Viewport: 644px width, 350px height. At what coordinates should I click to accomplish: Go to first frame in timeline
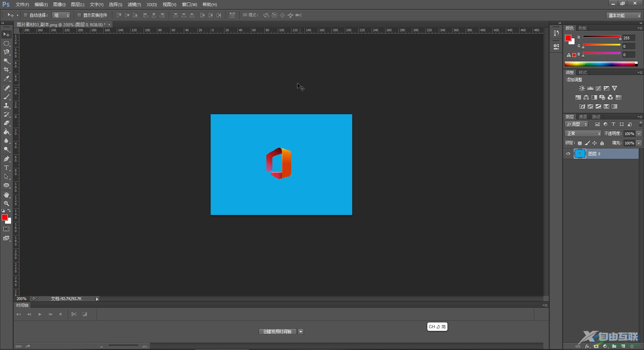coord(18,314)
